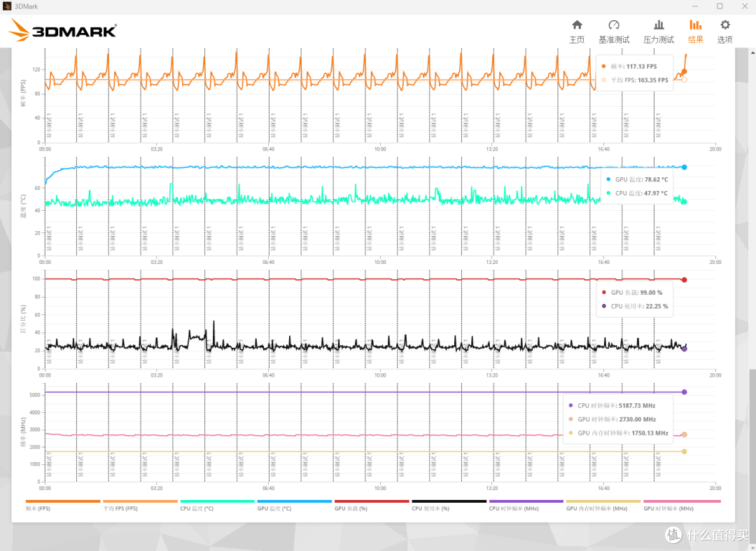Click the 3DMark title bar app icon

coord(7,6)
